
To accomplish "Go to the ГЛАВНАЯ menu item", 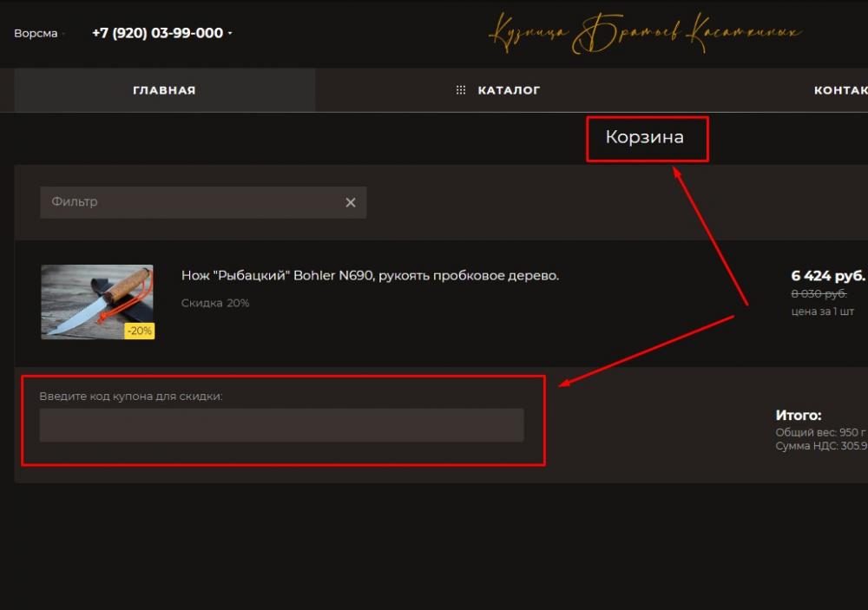I will pyautogui.click(x=164, y=90).
